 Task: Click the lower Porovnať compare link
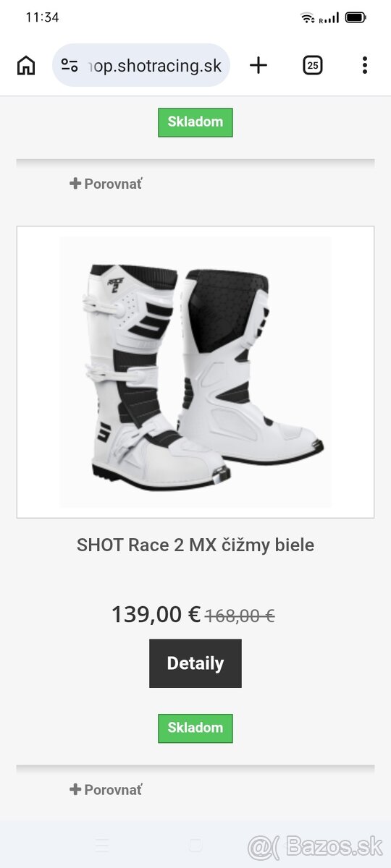[x=106, y=790]
